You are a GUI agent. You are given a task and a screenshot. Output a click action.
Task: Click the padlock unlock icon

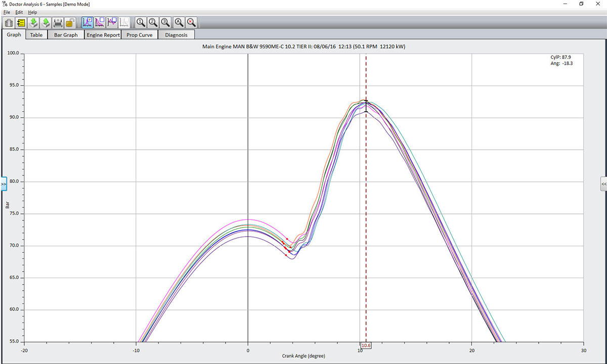(70, 22)
